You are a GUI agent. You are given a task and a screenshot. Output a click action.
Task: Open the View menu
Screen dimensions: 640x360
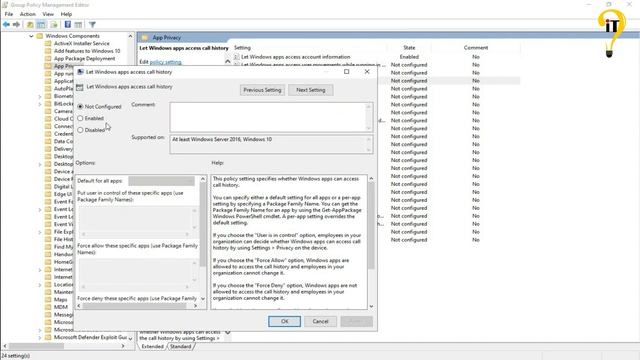pos(48,14)
